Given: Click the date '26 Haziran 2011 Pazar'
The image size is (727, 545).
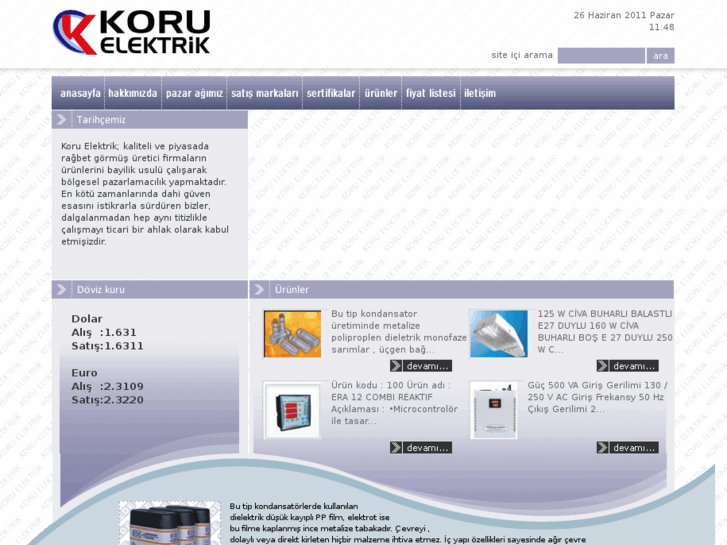Looking at the screenshot, I should pos(624,15).
